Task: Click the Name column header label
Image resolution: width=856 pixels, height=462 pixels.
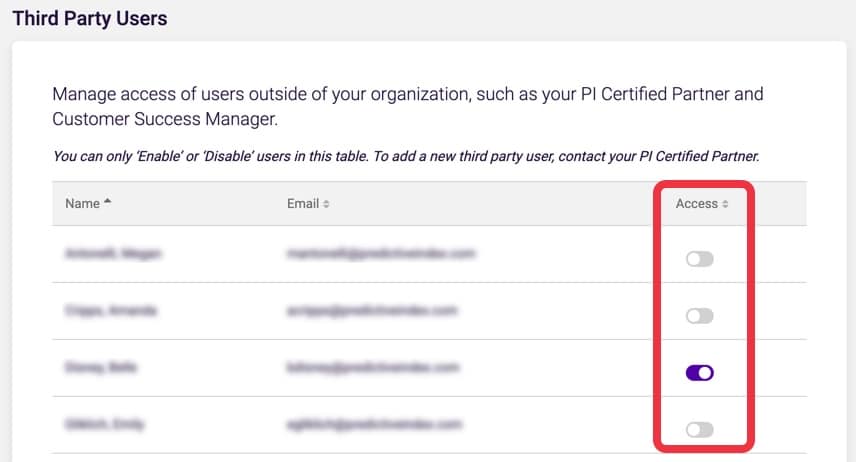Action: click(x=82, y=204)
